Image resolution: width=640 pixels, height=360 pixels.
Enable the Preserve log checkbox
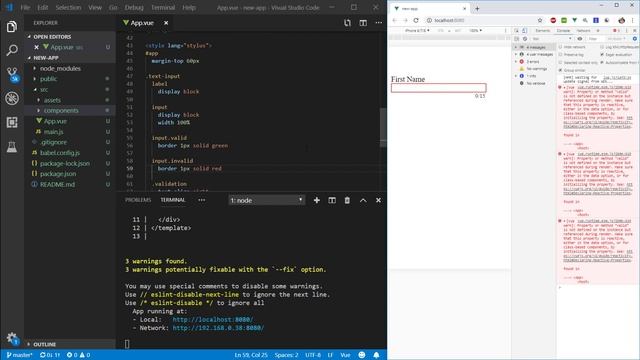click(x=560, y=55)
